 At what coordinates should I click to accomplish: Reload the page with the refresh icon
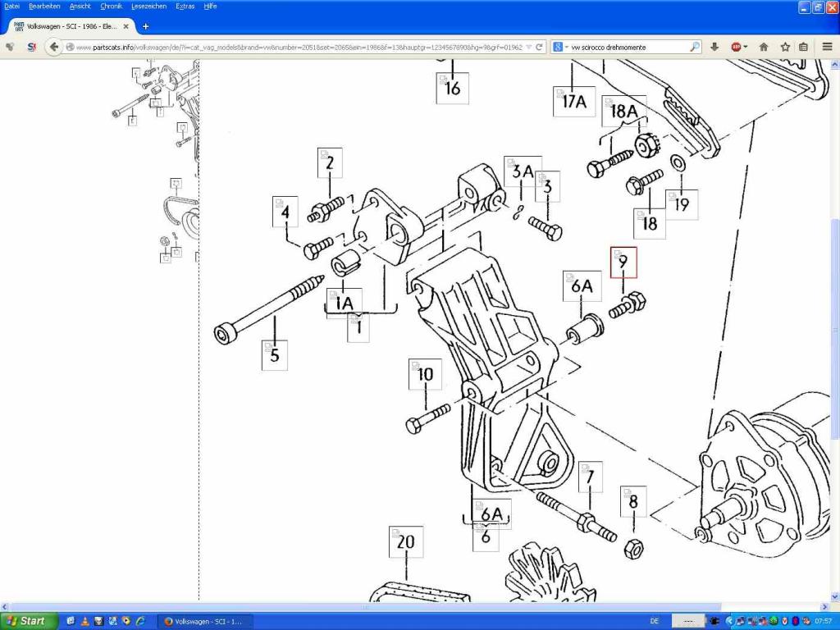(539, 47)
